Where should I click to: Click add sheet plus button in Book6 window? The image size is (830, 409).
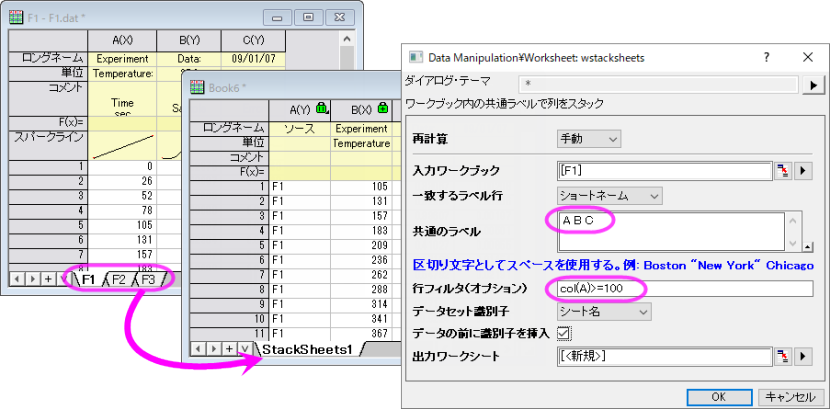[x=229, y=348]
